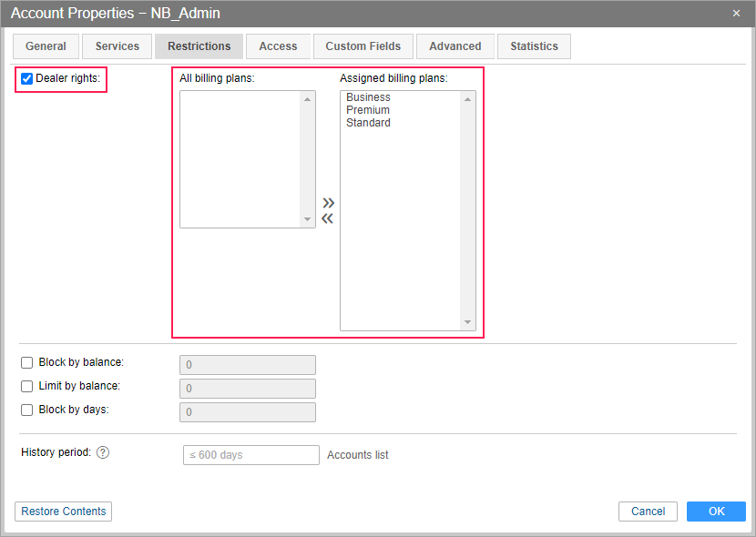The height and width of the screenshot is (537, 756).
Task: Enable the Limit by balance checkbox
Action: [27, 386]
